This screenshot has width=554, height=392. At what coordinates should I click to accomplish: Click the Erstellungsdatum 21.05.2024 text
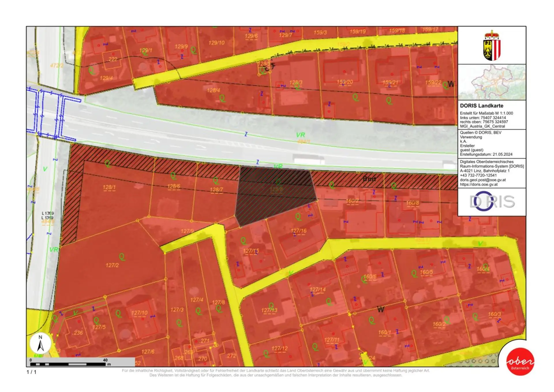coord(486,154)
